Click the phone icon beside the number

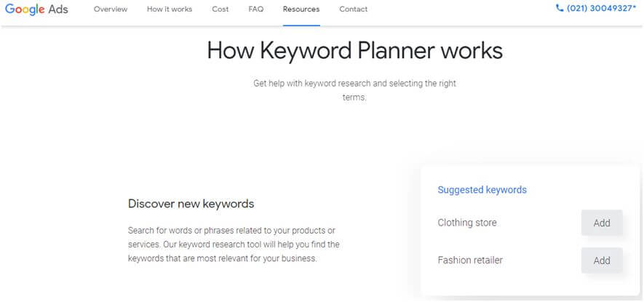560,8
